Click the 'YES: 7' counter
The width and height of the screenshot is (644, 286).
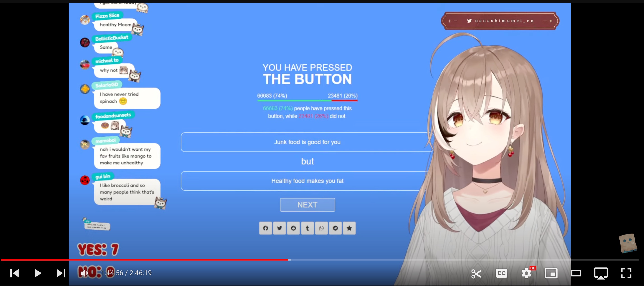pos(98,249)
